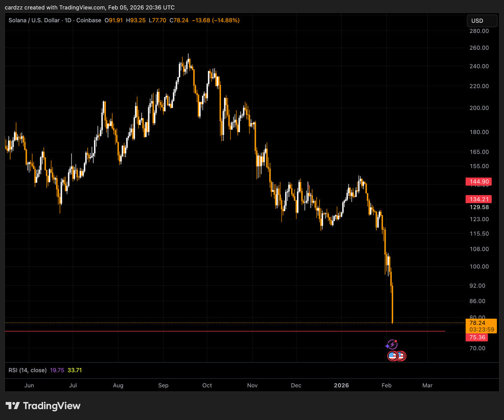Click the 03:23:59 candle countdown
The image size is (504, 420).
(x=481, y=330)
